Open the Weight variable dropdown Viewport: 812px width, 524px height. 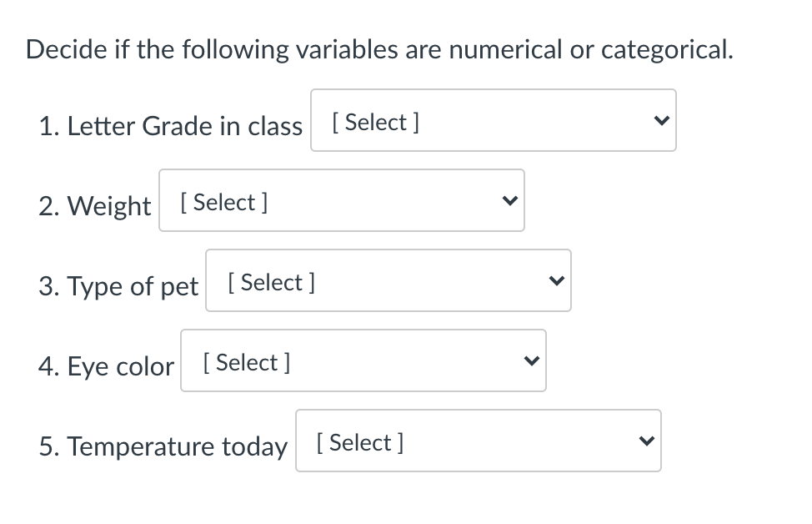341,201
